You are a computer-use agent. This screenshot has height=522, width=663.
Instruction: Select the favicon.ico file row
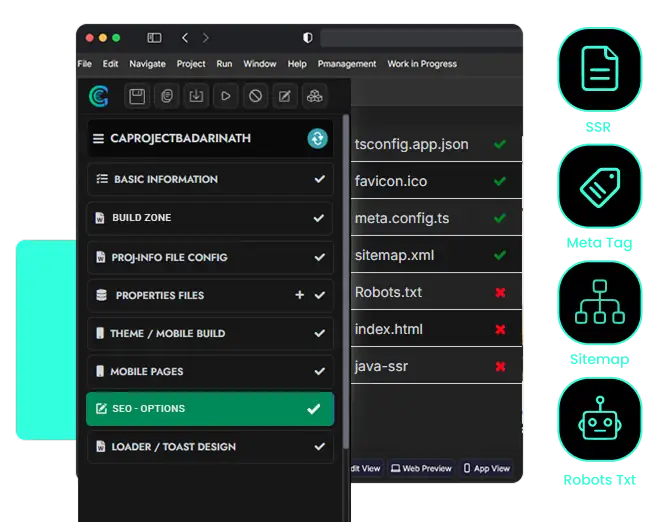436,181
